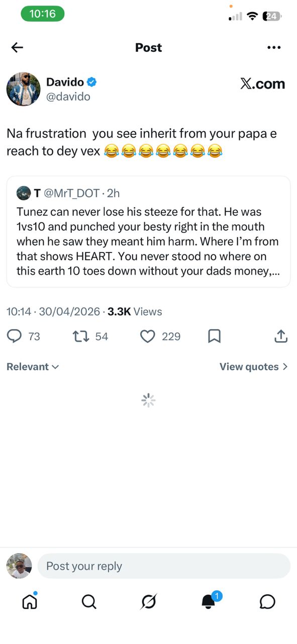297x644 pixels.
Task: Go back using the back arrow
Action: pos(17,47)
